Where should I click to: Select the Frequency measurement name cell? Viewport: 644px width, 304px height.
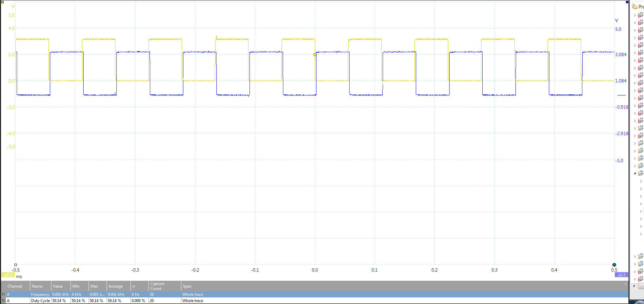pos(40,294)
